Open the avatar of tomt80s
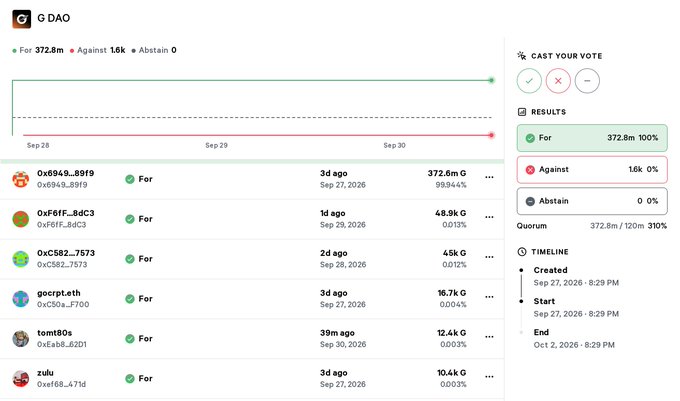Image resolution: width=680 pixels, height=401 pixels. click(20, 339)
